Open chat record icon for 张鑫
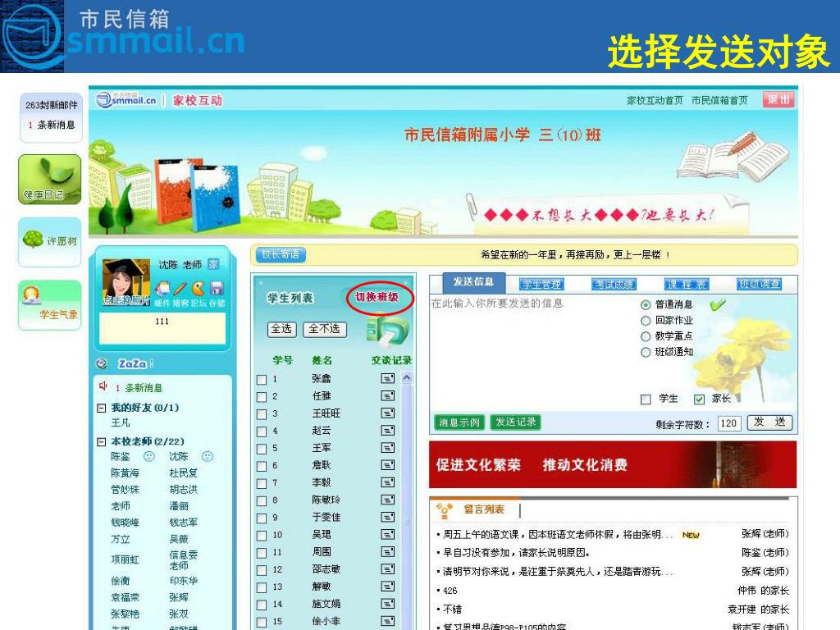840x630 pixels. (387, 378)
